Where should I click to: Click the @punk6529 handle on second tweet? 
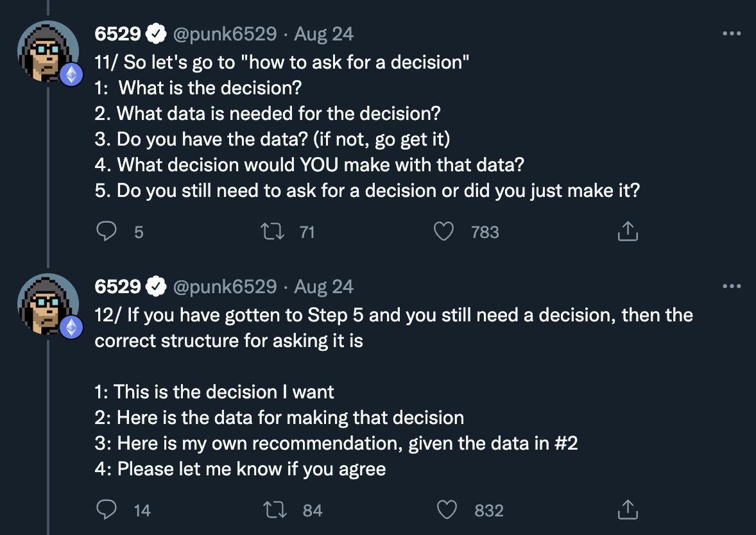pyautogui.click(x=225, y=286)
